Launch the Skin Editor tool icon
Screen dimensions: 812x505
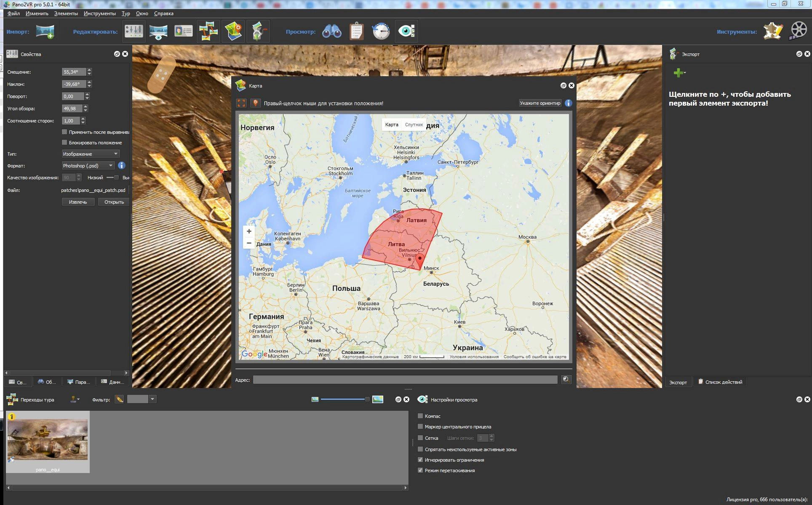click(x=773, y=31)
